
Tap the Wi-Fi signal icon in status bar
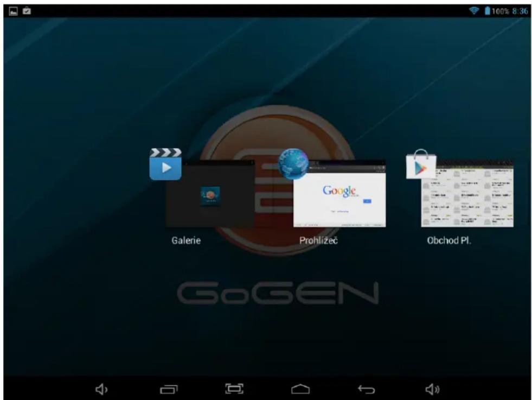pyautogui.click(x=474, y=11)
